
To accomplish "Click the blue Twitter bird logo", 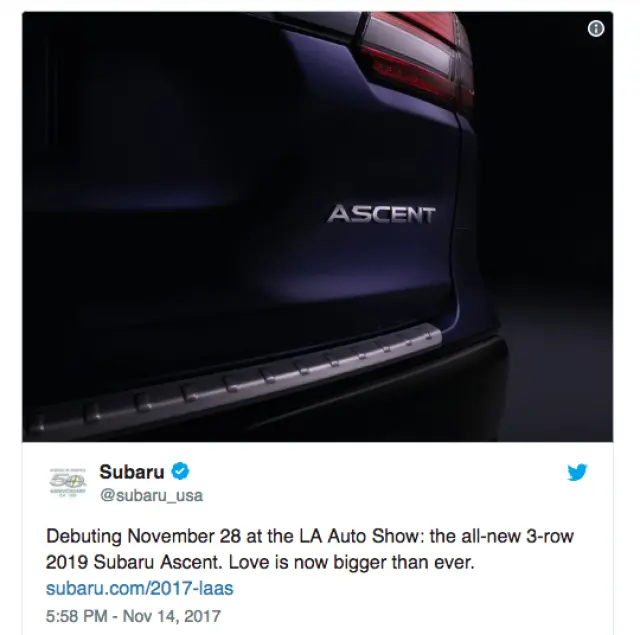I will (577, 472).
